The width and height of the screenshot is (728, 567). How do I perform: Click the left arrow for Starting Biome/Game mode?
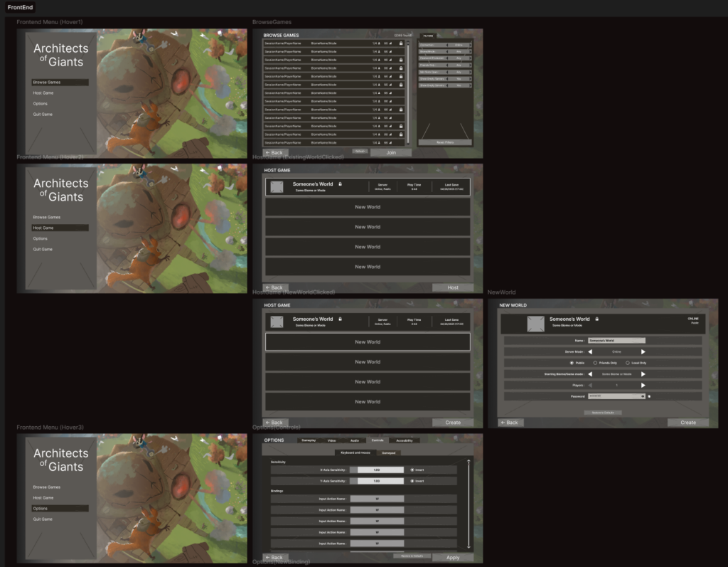pos(589,373)
